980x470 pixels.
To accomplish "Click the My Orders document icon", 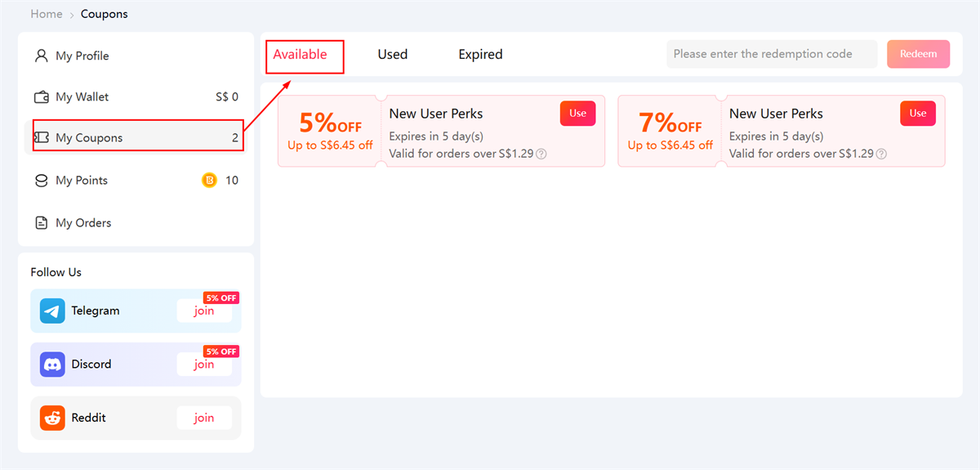I will pos(41,222).
